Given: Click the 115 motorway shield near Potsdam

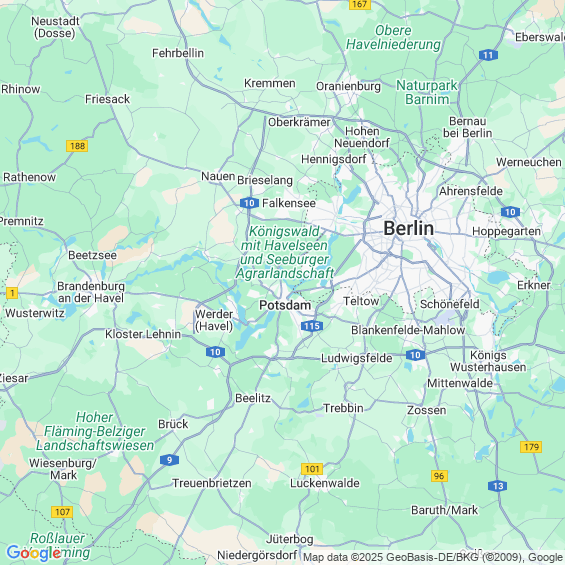Looking at the screenshot, I should [x=312, y=326].
